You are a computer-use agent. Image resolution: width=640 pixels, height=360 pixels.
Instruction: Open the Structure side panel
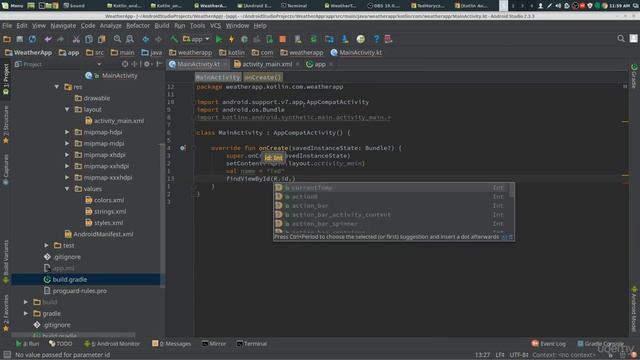pyautogui.click(x=6, y=124)
